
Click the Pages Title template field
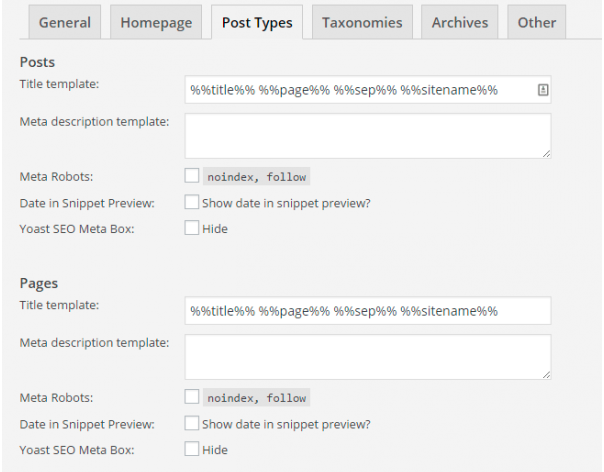(x=367, y=311)
